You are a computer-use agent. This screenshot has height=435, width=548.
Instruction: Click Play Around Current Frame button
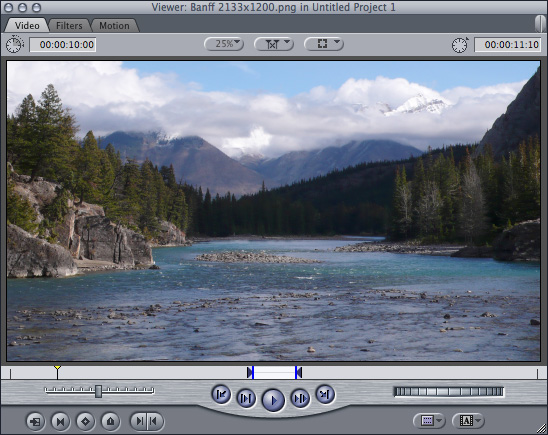(300, 398)
